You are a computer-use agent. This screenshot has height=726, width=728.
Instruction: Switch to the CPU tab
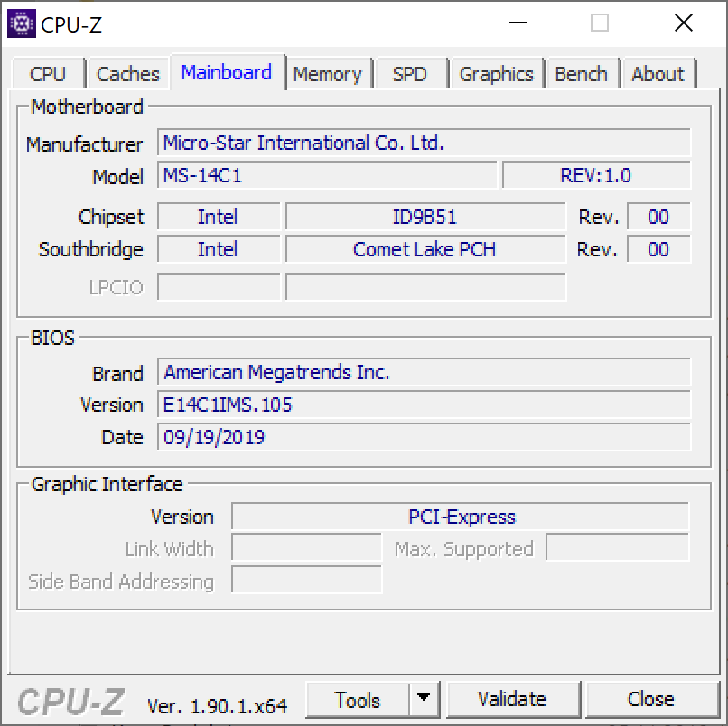point(48,74)
